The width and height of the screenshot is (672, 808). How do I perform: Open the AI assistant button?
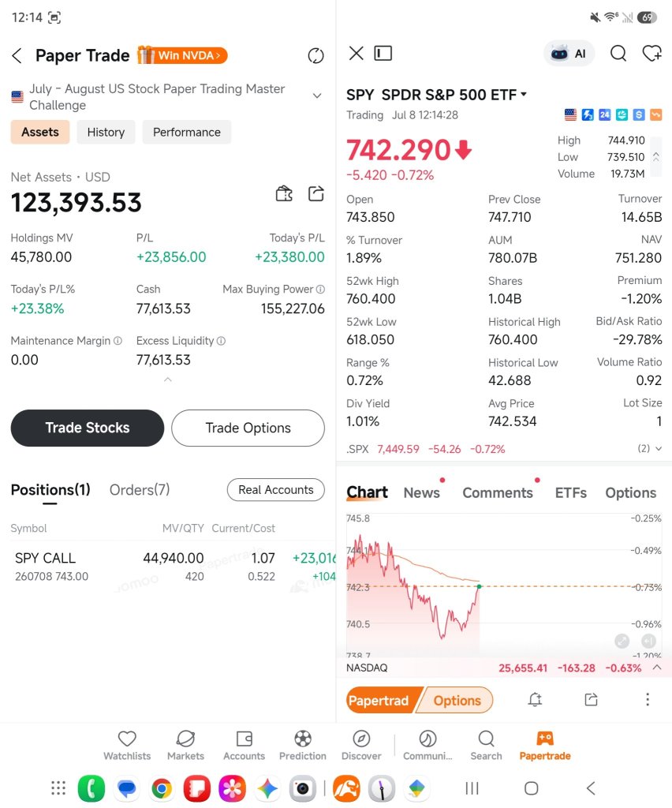point(569,54)
